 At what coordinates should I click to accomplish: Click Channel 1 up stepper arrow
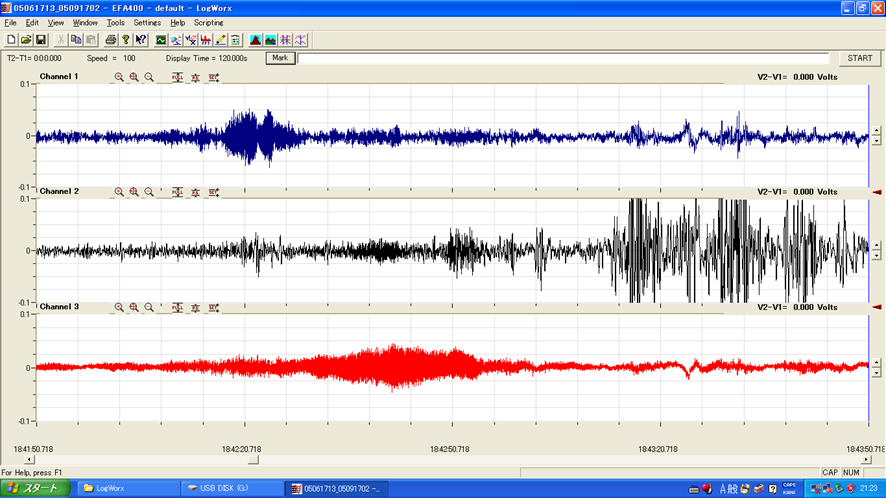pyautogui.click(x=877, y=131)
